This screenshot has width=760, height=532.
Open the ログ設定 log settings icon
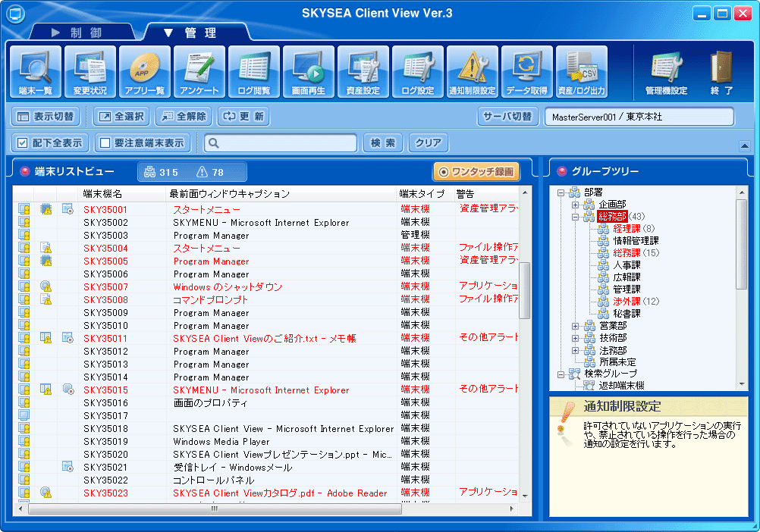tap(418, 72)
